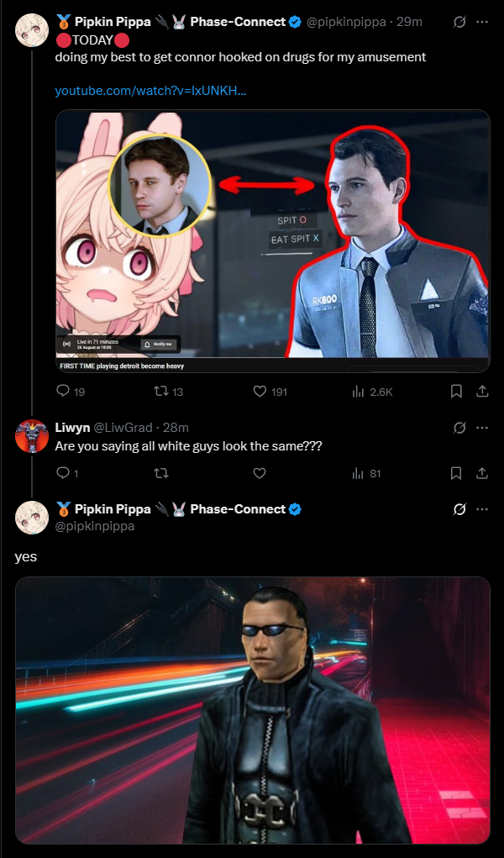Screen dimensions: 504x858
Task: Like the tweet showing 191 likes
Action: 260,392
